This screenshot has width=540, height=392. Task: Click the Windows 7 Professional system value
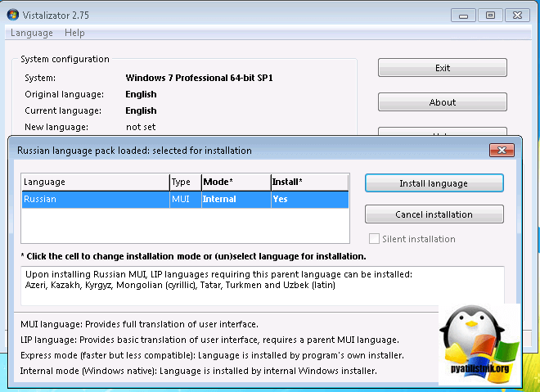(x=199, y=78)
